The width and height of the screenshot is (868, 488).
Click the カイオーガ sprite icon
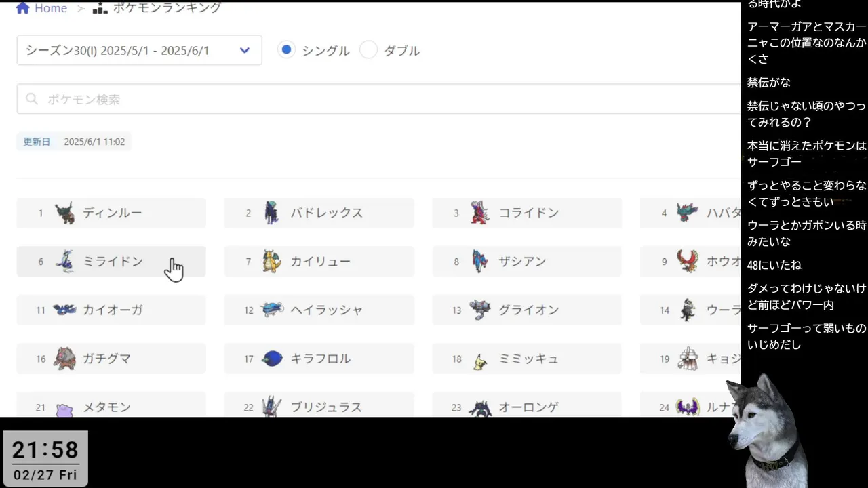[x=64, y=310]
